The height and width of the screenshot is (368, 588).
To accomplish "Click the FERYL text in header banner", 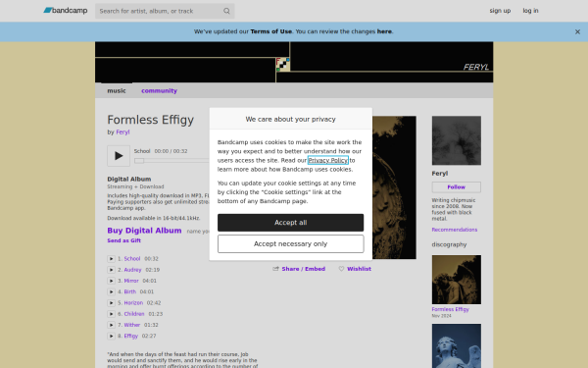I will click(476, 67).
